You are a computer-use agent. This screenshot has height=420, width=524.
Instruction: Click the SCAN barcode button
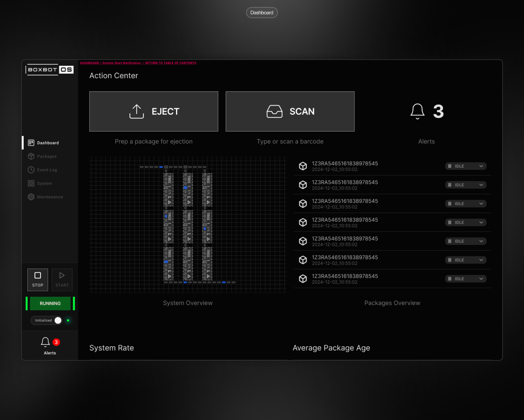[290, 111]
